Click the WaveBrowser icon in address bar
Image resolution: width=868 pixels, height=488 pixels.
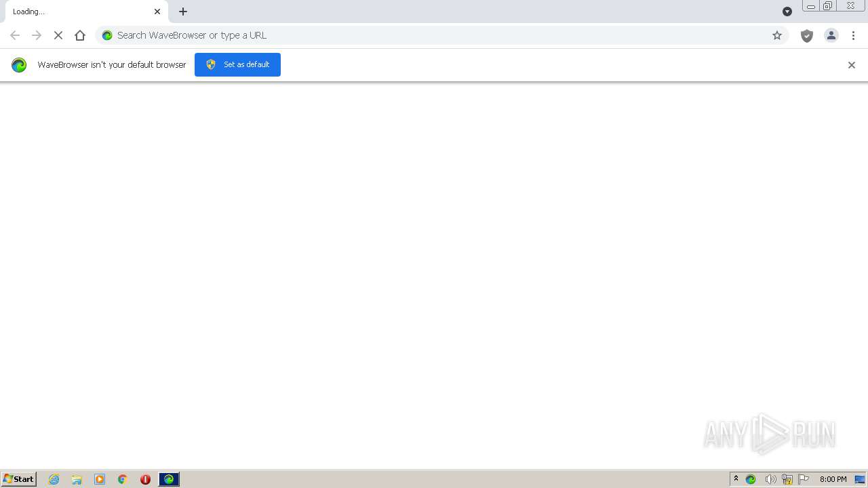point(107,35)
